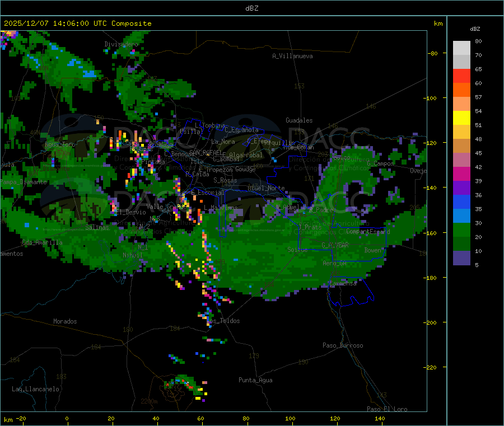Screen dimensions: 504x426
Task: Click the white 80 dBZ legend swatch
Action: pyautogui.click(x=461, y=48)
